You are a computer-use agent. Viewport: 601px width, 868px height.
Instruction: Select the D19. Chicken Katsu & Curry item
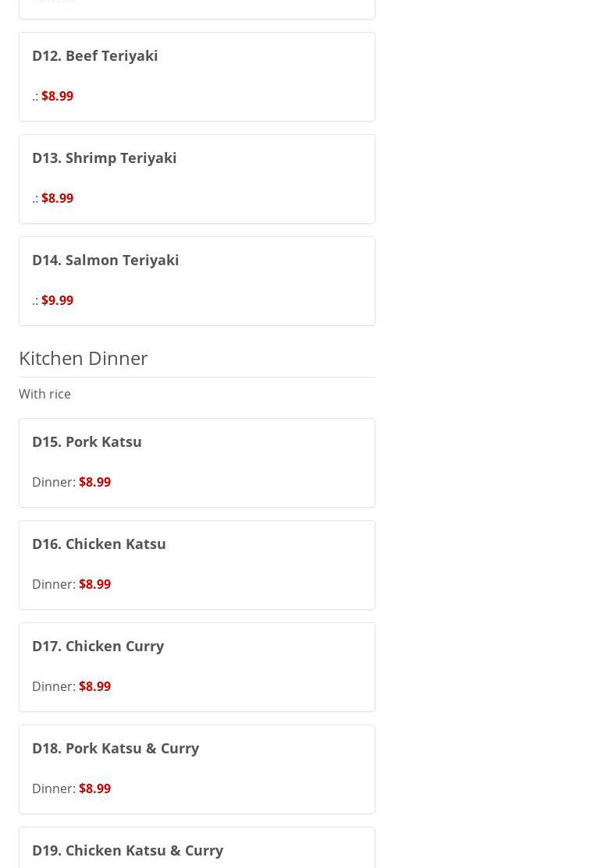128,850
